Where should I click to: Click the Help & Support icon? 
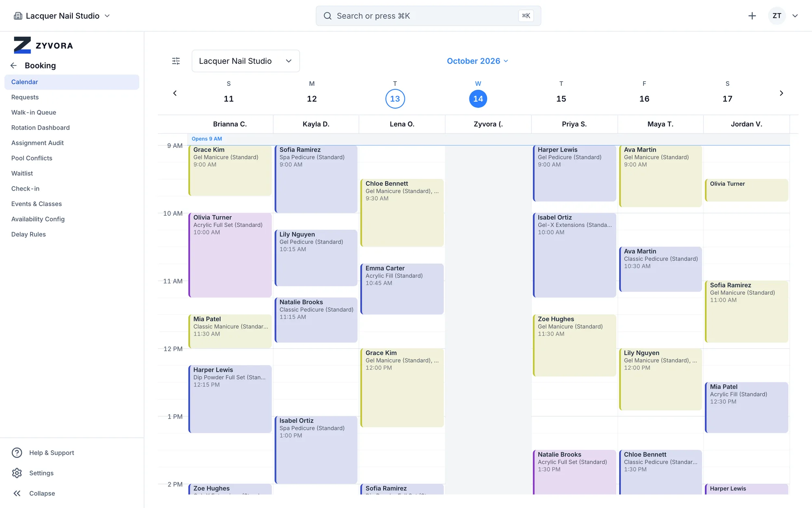pyautogui.click(x=17, y=453)
